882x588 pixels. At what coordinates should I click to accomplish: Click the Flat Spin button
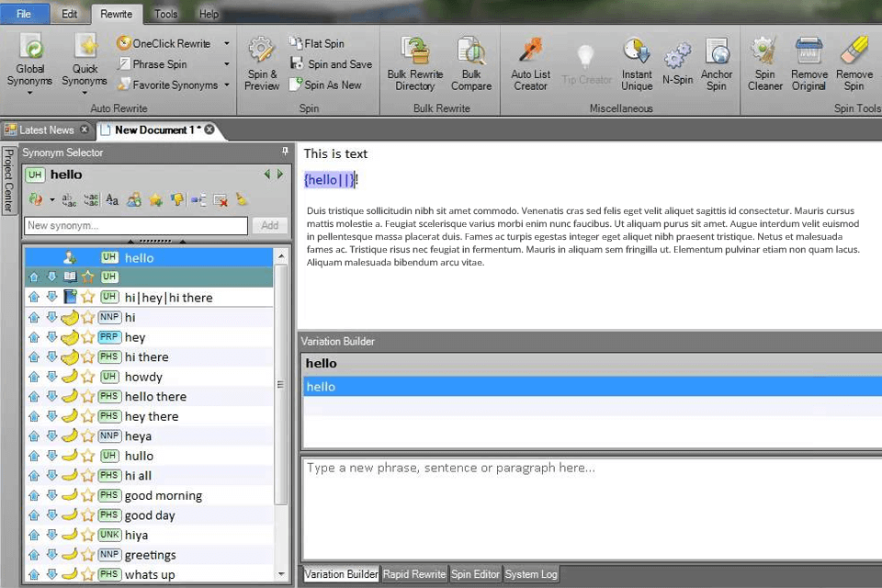click(317, 43)
